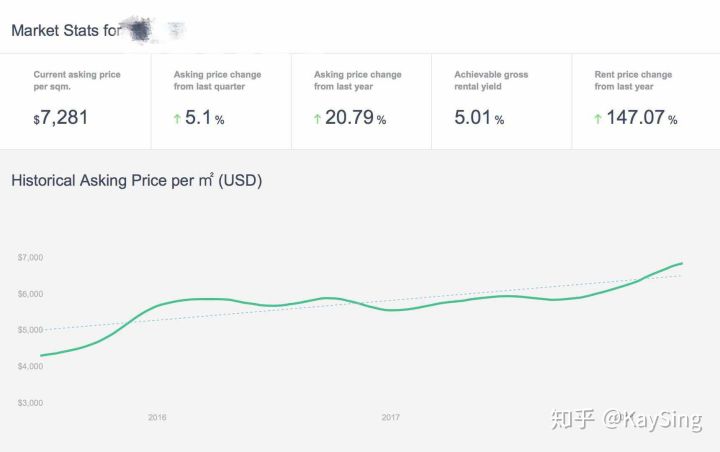This screenshot has height=452, width=720.
Task: Click the 2016 x-axis label
Action: 157,417
